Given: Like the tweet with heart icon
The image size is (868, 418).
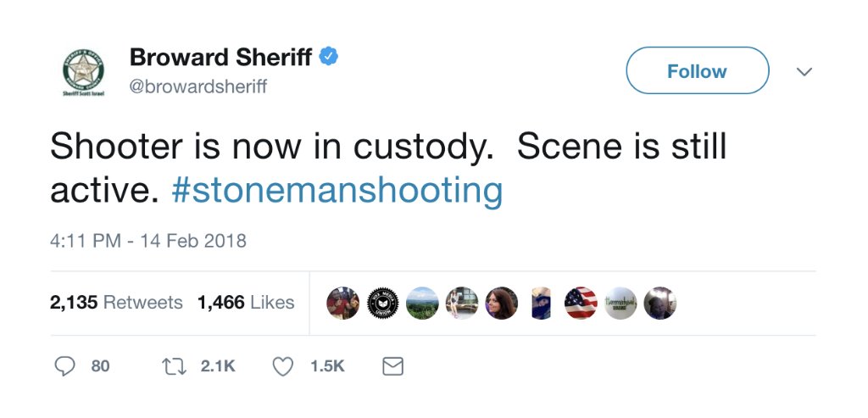Looking at the screenshot, I should coord(282,365).
